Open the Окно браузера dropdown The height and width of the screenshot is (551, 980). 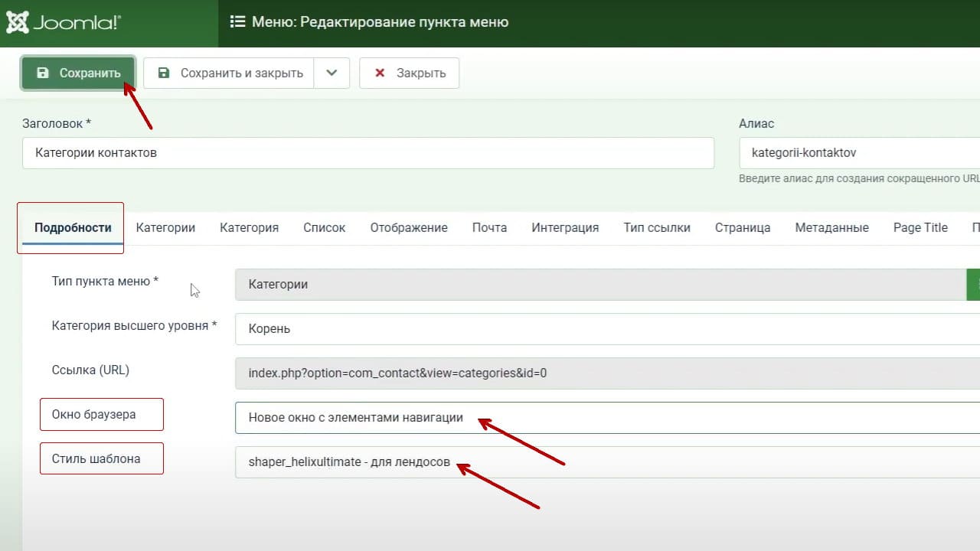607,418
